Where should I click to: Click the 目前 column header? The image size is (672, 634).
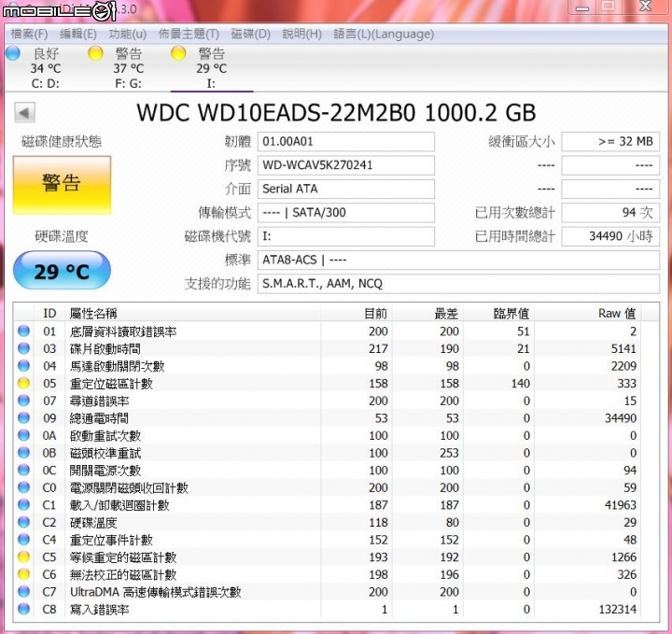click(x=357, y=313)
